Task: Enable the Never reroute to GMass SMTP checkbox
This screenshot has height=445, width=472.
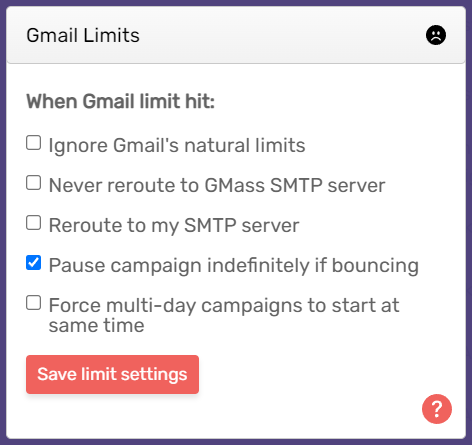Action: point(34,183)
